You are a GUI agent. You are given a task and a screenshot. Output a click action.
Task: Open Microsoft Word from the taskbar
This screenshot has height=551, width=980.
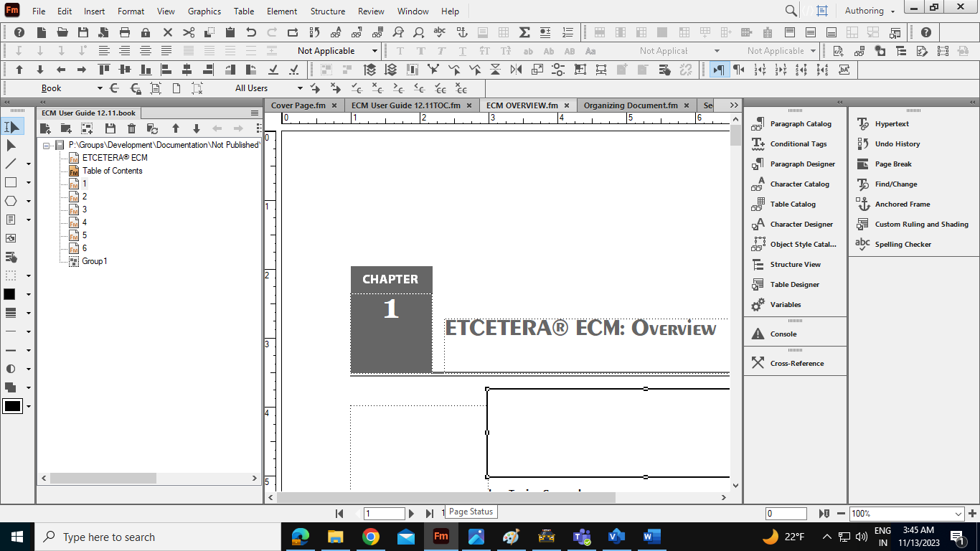652,537
